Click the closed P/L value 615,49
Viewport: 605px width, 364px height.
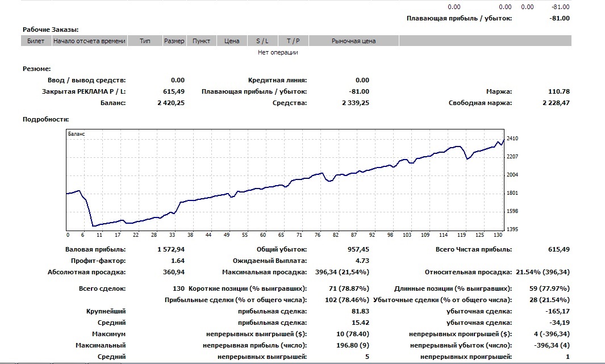[174, 92]
